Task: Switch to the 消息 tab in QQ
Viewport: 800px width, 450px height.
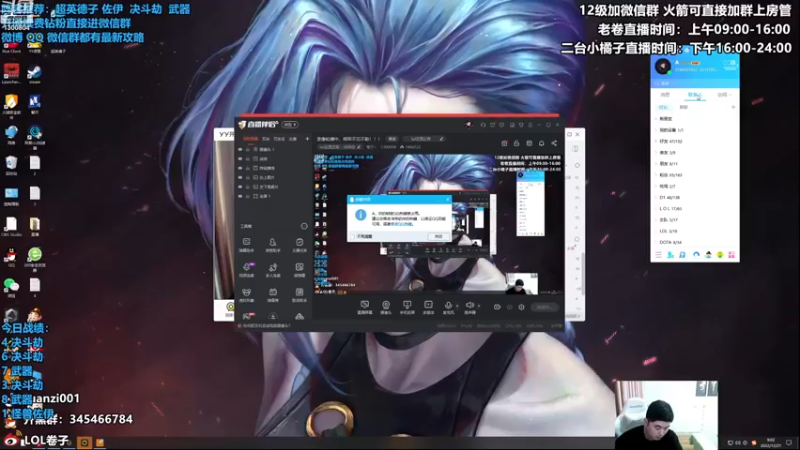Action: coord(665,95)
